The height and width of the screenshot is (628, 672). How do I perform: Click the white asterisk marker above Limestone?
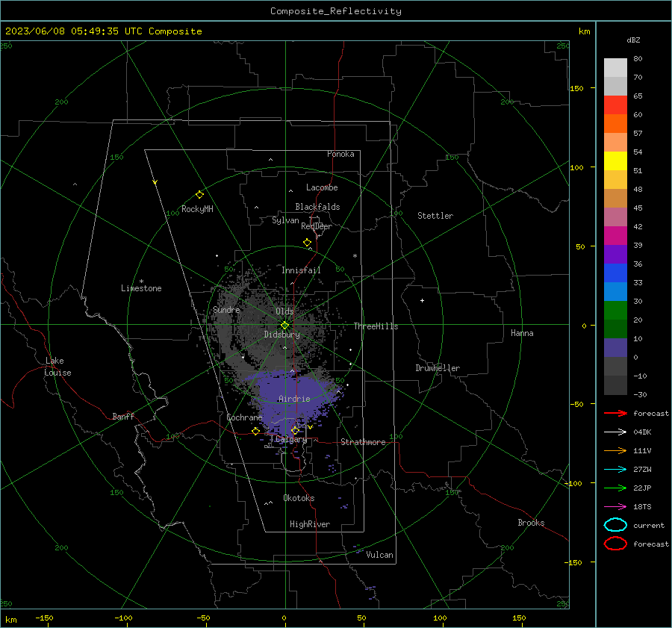pyautogui.click(x=141, y=282)
